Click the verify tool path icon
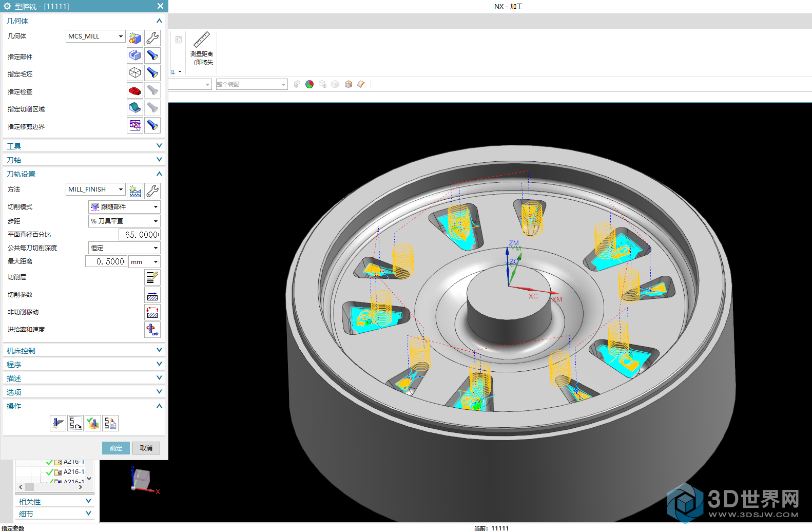Image resolution: width=812 pixels, height=531 pixels. click(93, 423)
